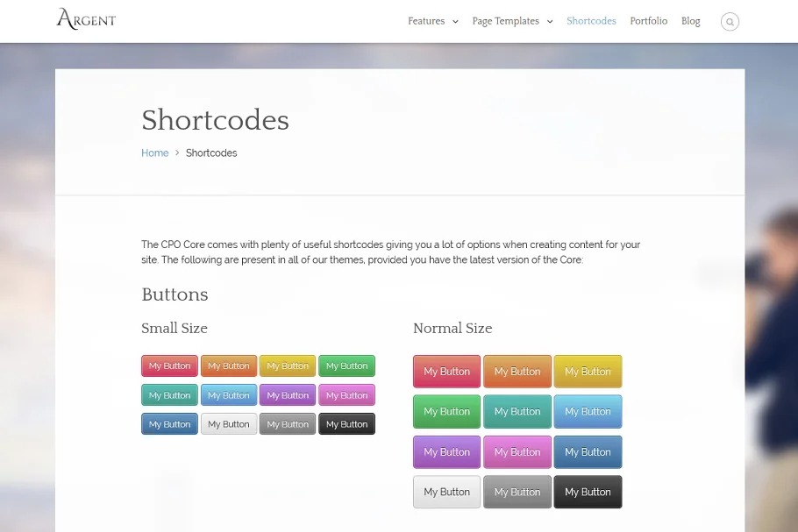This screenshot has height=532, width=798.
Task: Click the normal-size yellow My Button
Action: tap(588, 372)
